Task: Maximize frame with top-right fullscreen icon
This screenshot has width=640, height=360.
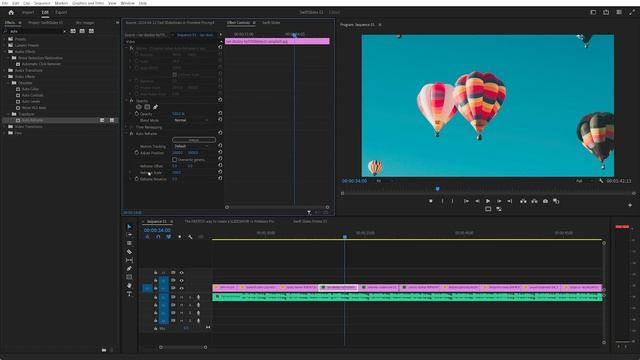Action: coord(632,12)
